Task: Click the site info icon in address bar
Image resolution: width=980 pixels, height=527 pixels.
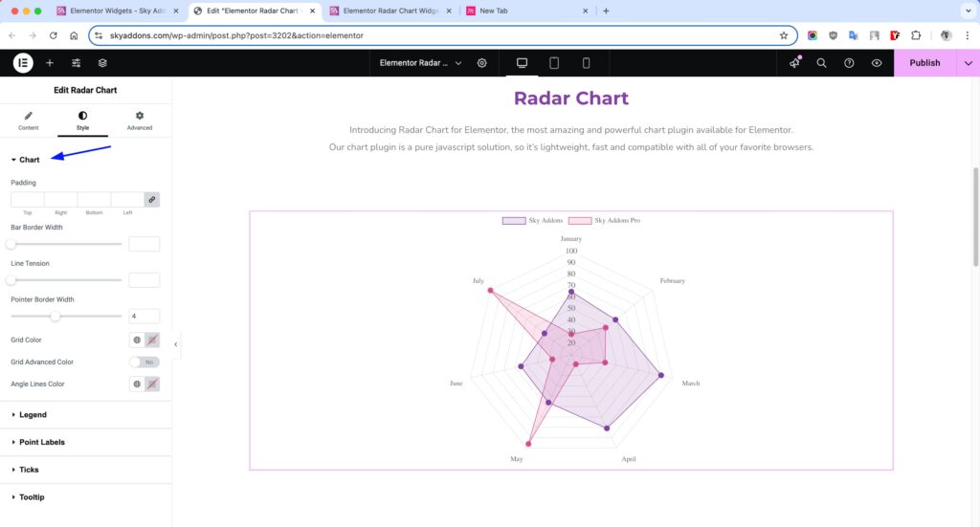Action: [99, 35]
